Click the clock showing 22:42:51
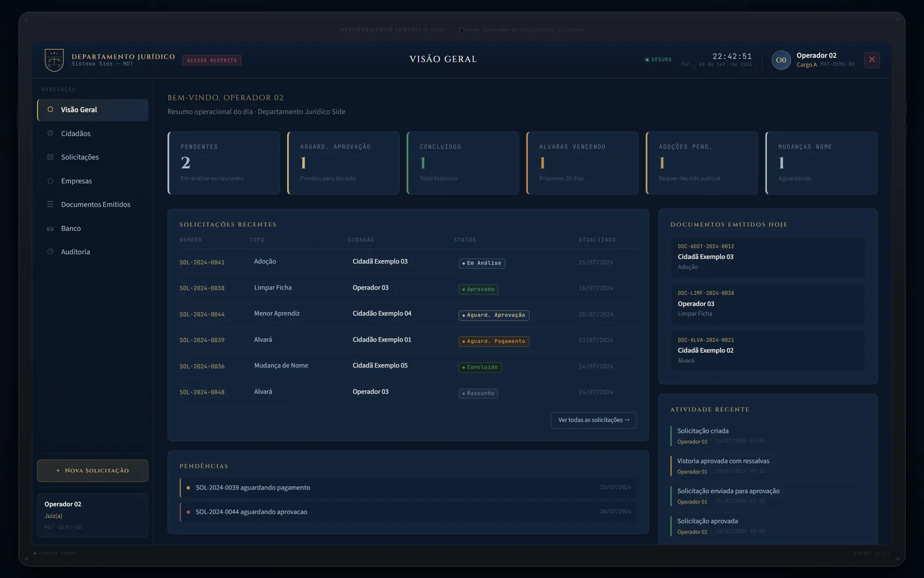The image size is (924, 578). (x=732, y=57)
